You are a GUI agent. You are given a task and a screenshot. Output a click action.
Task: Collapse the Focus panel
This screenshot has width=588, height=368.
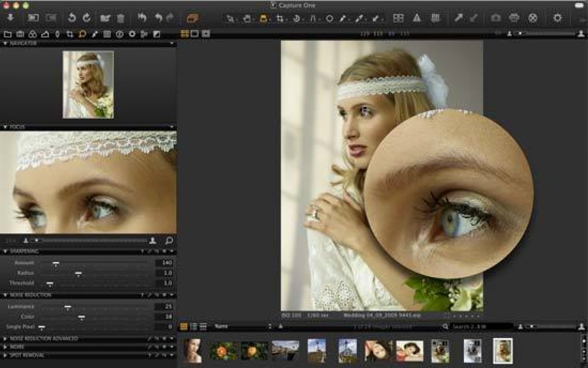[x=5, y=127]
